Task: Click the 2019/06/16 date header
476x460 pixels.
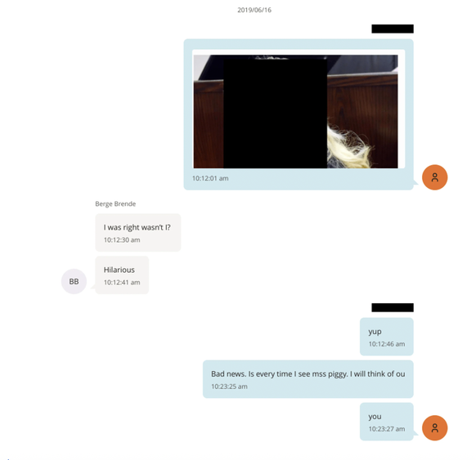Action: [254, 10]
